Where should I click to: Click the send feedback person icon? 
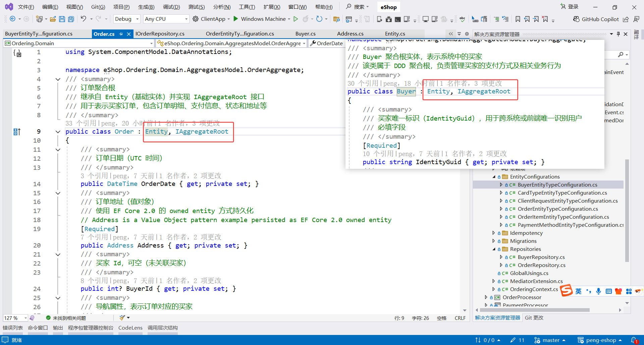click(636, 19)
